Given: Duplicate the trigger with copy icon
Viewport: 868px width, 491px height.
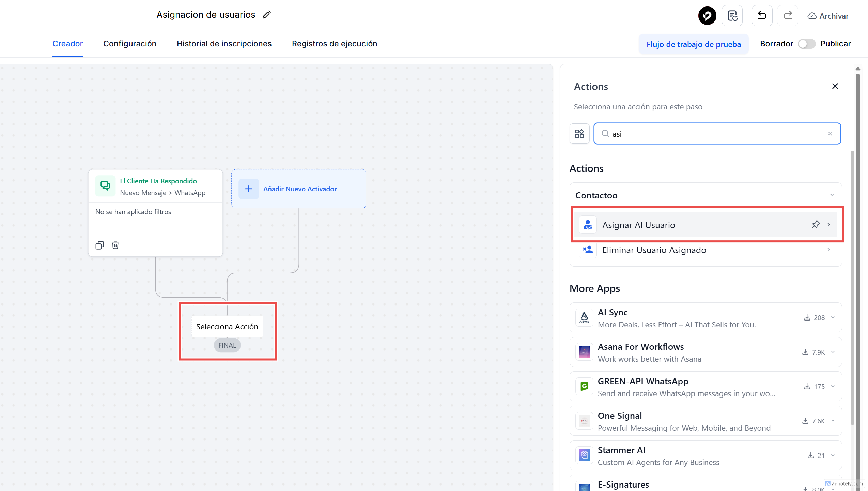Looking at the screenshot, I should (99, 245).
